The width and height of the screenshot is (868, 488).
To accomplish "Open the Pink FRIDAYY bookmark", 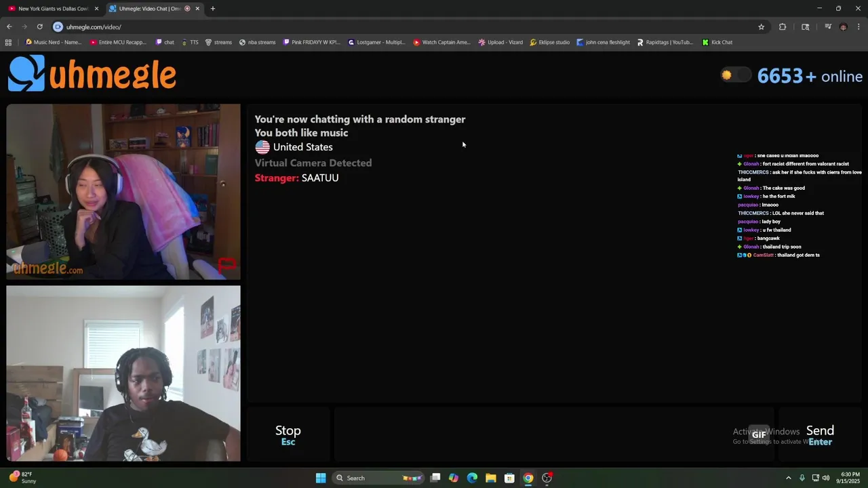I will 311,42.
